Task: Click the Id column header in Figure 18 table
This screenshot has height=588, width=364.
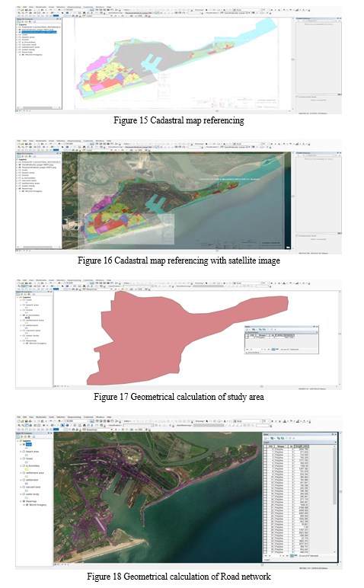Action: click(x=291, y=446)
